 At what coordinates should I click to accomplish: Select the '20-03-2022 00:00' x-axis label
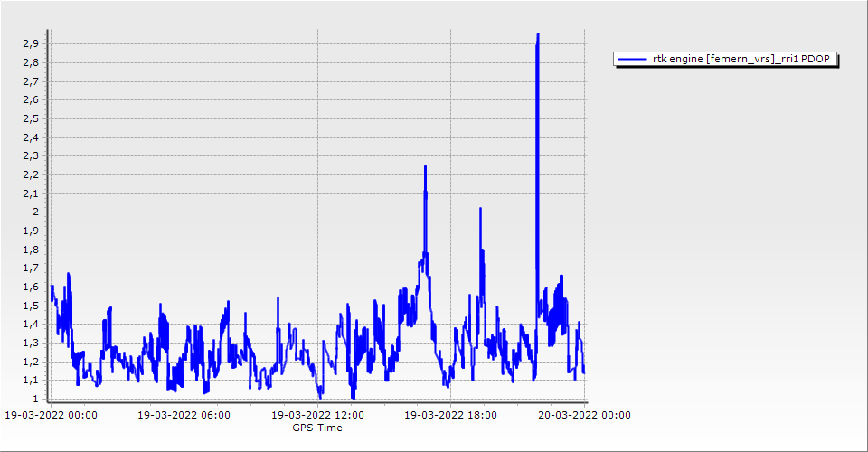[x=584, y=415]
